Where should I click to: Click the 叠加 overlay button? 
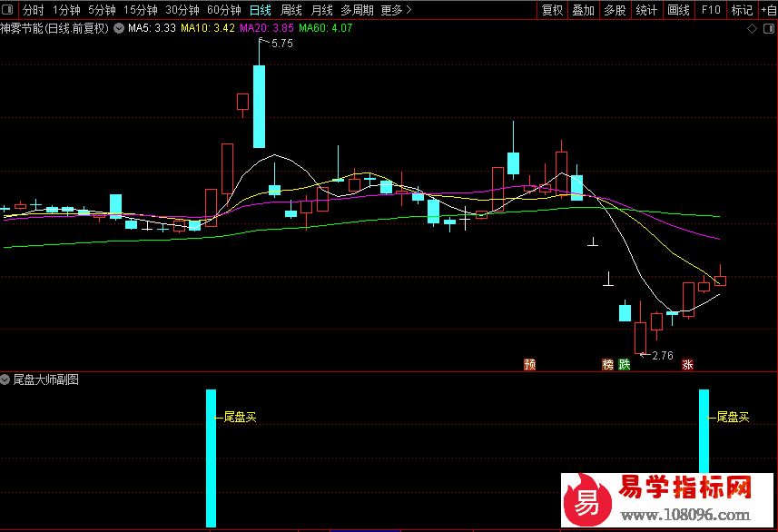click(583, 10)
